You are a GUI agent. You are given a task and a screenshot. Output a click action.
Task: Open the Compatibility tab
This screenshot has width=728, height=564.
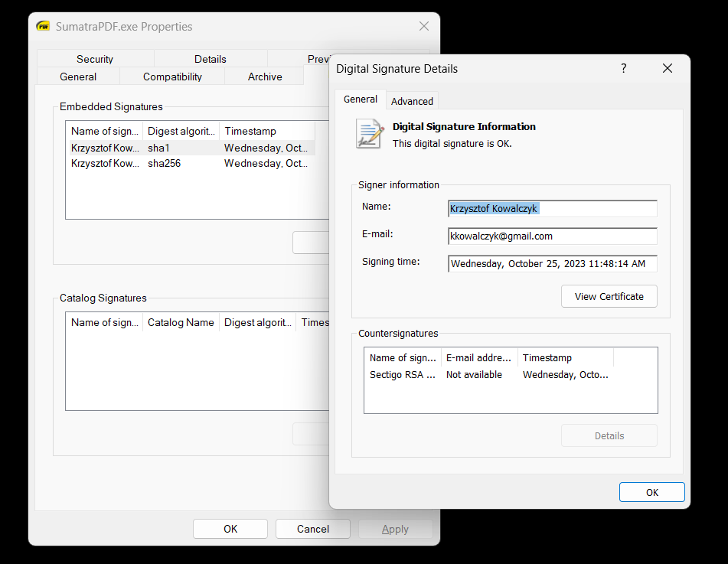(172, 77)
